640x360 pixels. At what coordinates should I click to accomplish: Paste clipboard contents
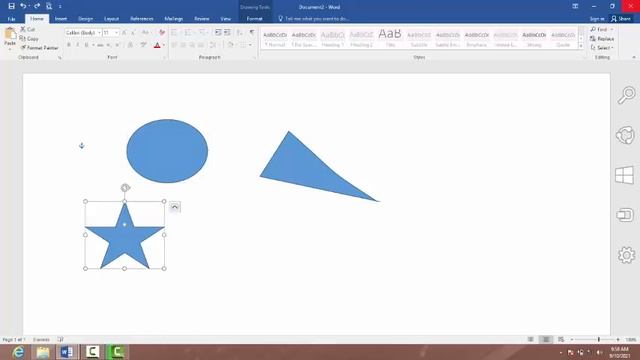10,38
